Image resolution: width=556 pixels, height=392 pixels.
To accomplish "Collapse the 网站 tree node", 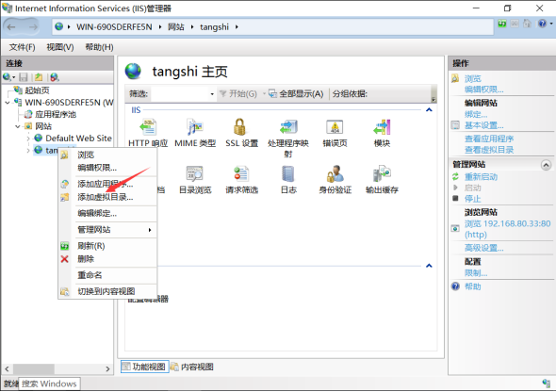I will pos(17,126).
